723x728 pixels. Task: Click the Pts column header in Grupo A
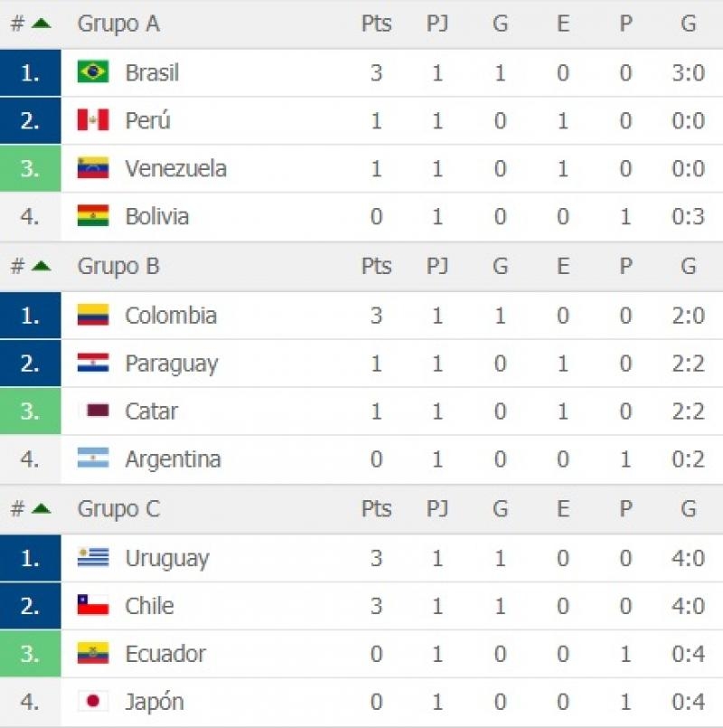(376, 24)
